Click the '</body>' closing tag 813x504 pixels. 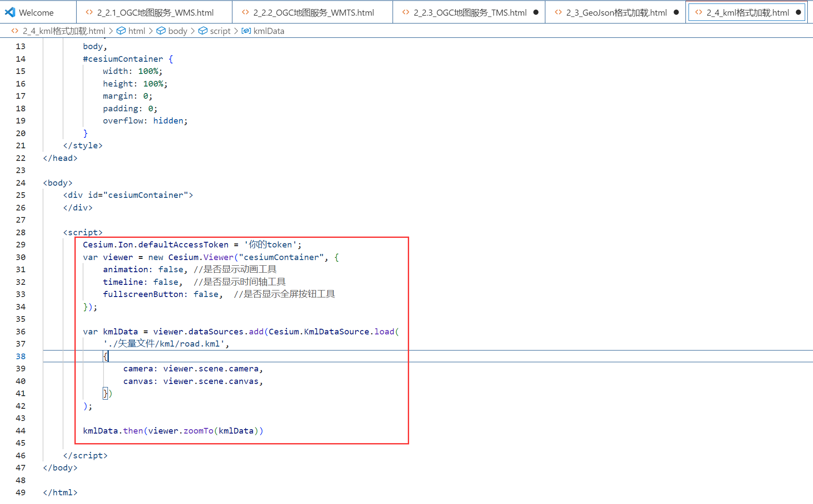pos(60,468)
